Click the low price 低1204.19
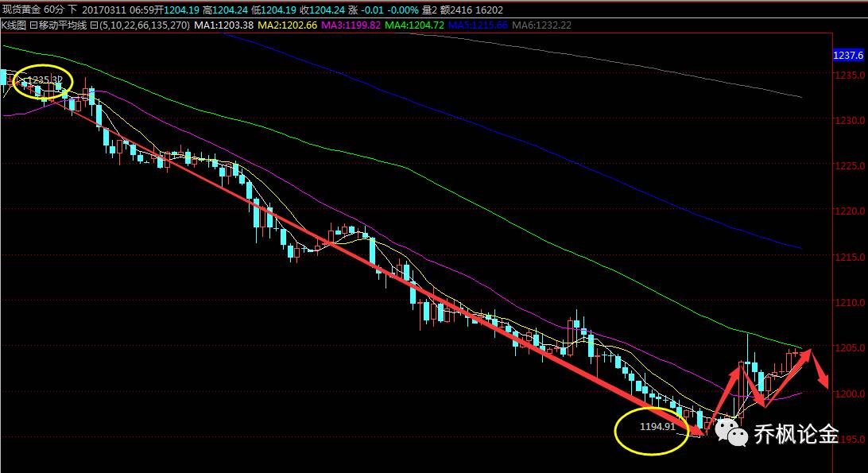 pyautogui.click(x=273, y=10)
